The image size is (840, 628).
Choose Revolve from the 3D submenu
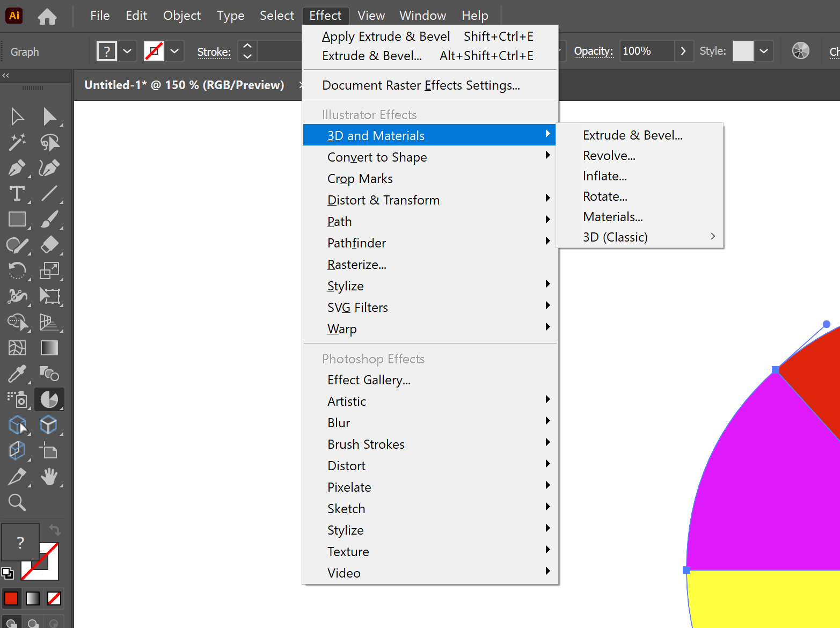coord(609,155)
